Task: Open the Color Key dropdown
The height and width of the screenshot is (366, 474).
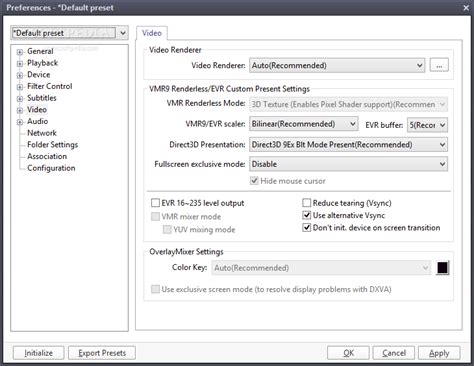Action: point(321,268)
